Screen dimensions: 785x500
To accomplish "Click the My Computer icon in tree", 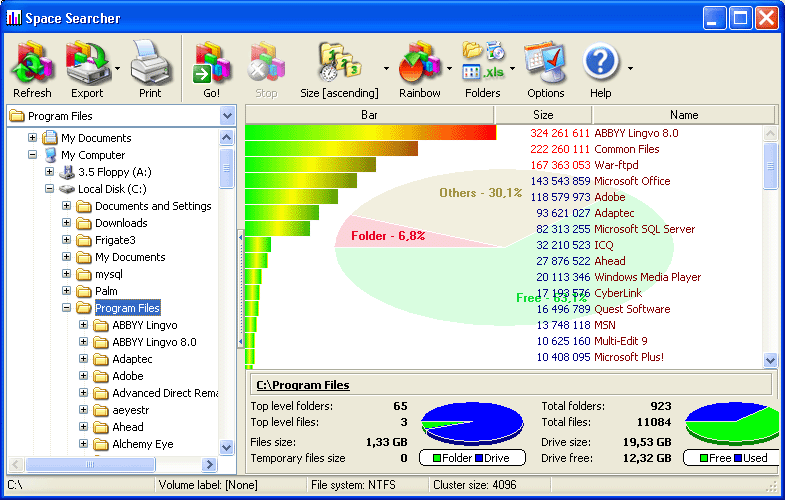I will pyautogui.click(x=50, y=155).
